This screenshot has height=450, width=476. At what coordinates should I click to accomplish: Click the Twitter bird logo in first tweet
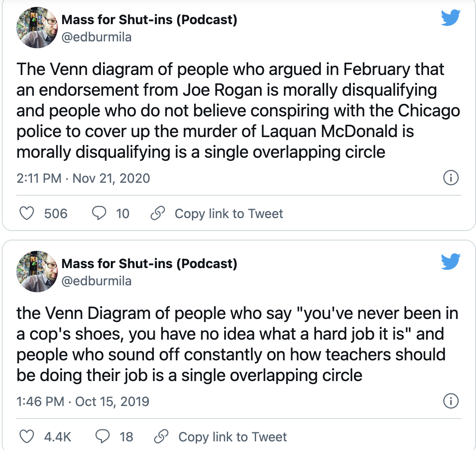click(451, 18)
